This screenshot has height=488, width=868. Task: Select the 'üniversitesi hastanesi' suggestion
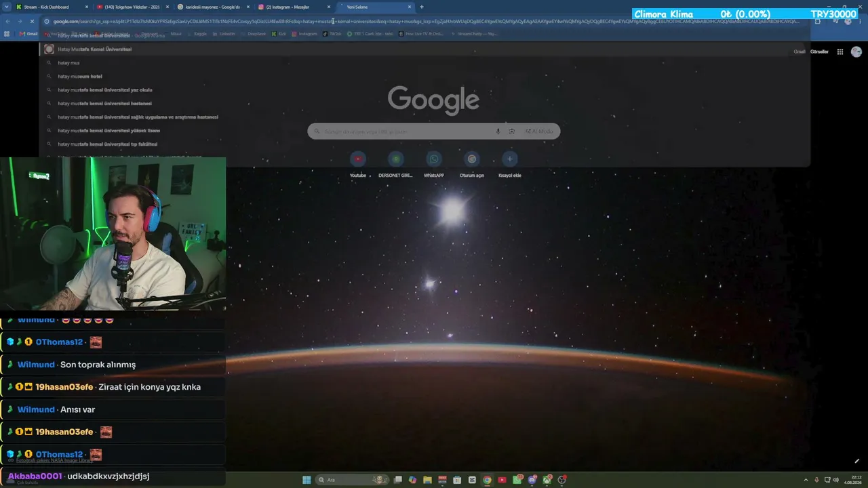click(105, 104)
